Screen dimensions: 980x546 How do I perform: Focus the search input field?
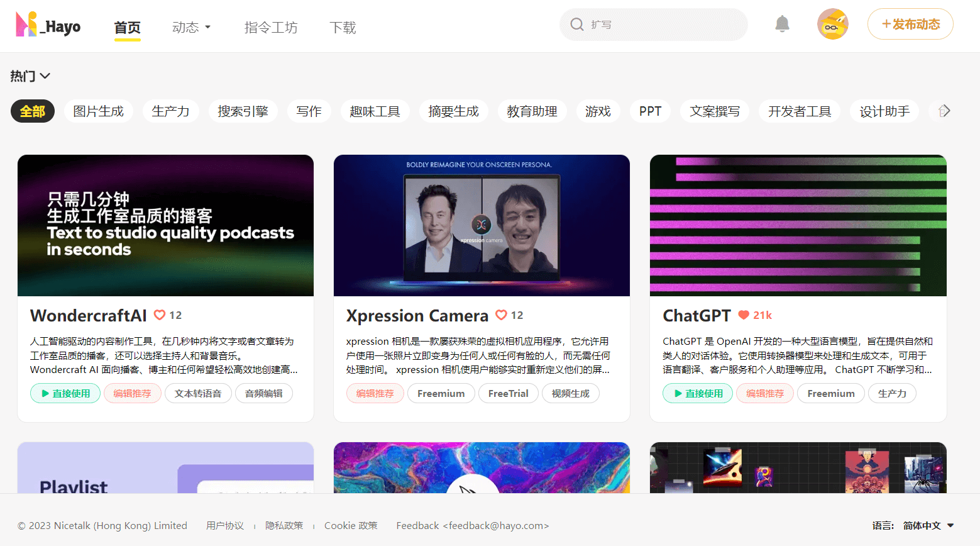654,25
